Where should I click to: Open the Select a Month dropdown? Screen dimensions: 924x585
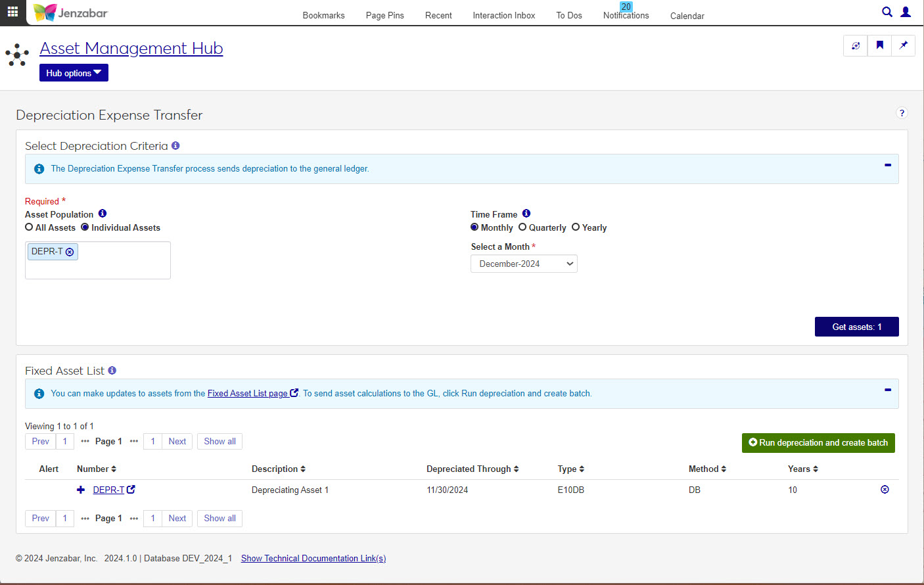[x=524, y=264]
